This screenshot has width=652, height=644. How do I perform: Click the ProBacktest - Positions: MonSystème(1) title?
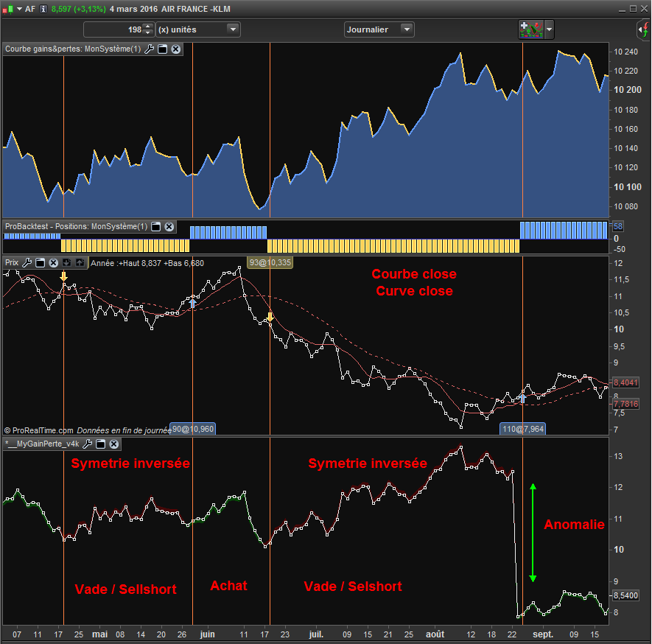click(76, 227)
